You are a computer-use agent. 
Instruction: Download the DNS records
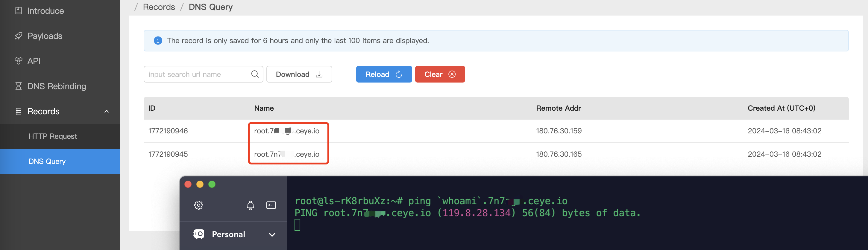click(x=299, y=74)
